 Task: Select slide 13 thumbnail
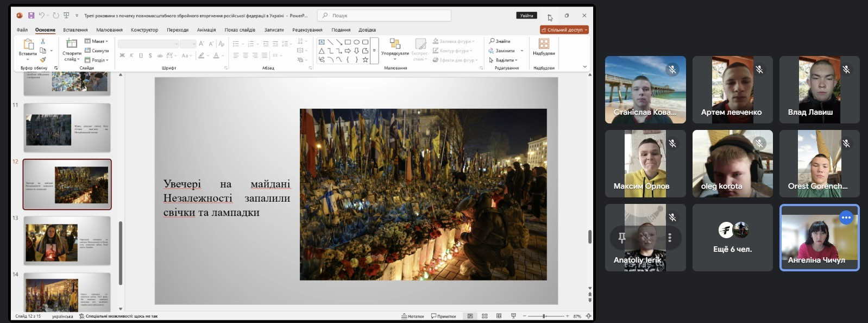point(67,241)
